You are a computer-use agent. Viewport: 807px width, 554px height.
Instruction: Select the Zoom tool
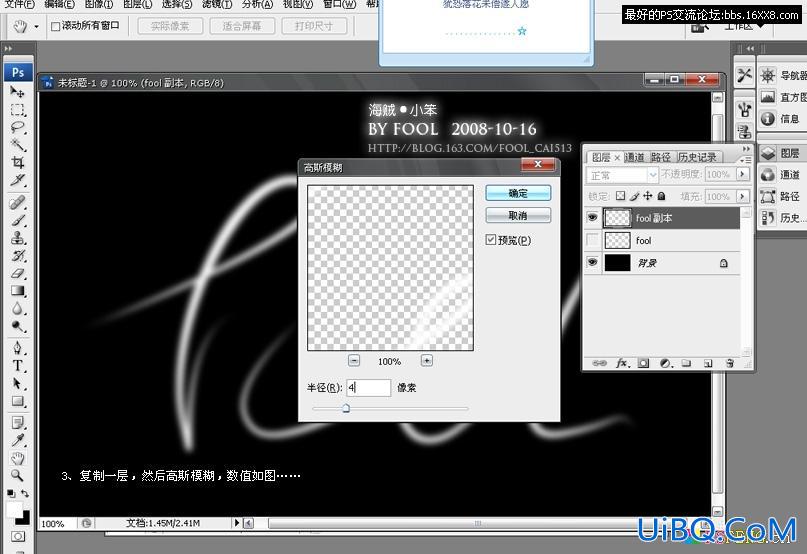(17, 475)
